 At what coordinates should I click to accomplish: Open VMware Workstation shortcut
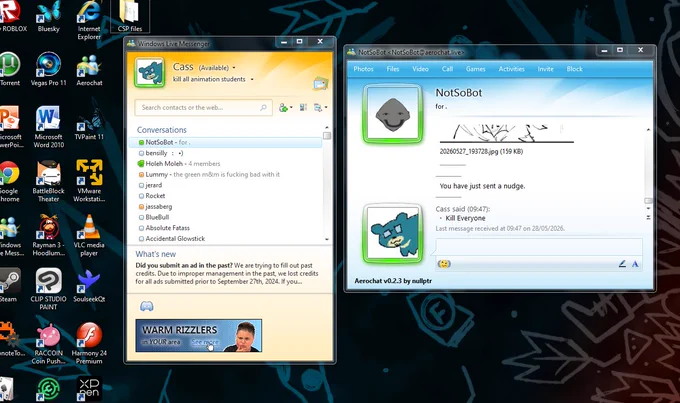(89, 180)
